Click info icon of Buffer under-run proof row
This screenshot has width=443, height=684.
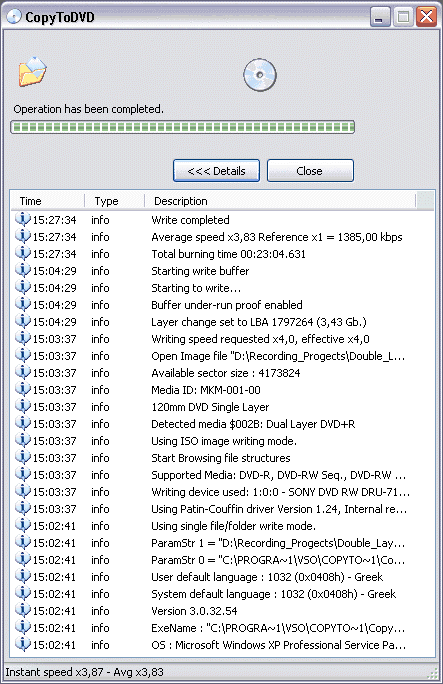click(x=23, y=304)
